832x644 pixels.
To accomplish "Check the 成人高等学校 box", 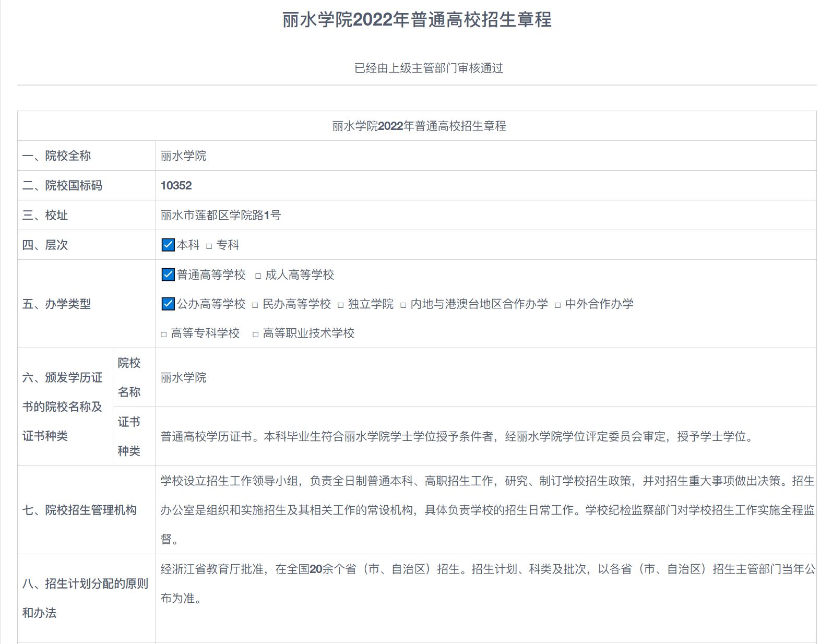I will (258, 276).
